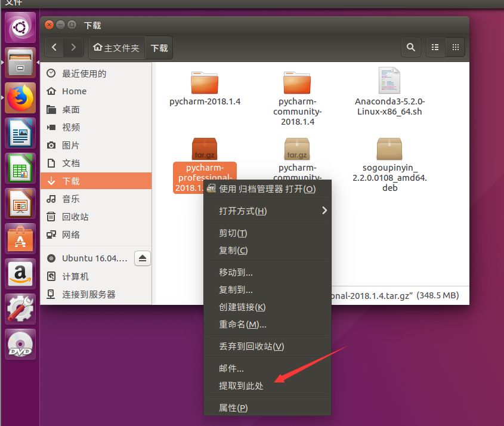Open 桌面 in the sidebar

tap(96, 110)
